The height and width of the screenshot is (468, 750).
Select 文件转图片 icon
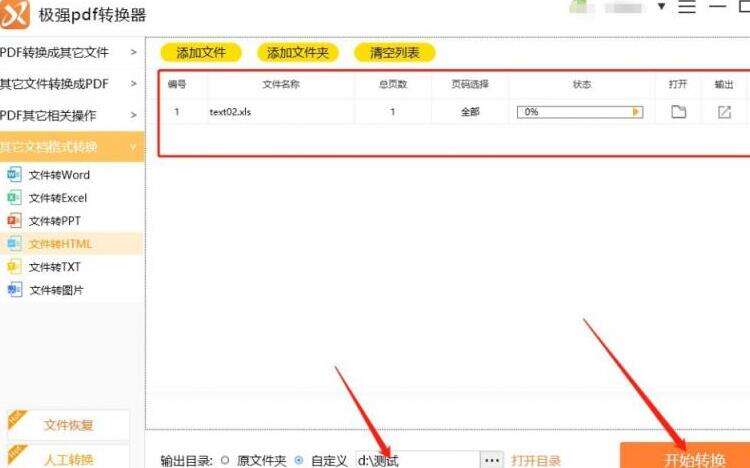(x=14, y=289)
